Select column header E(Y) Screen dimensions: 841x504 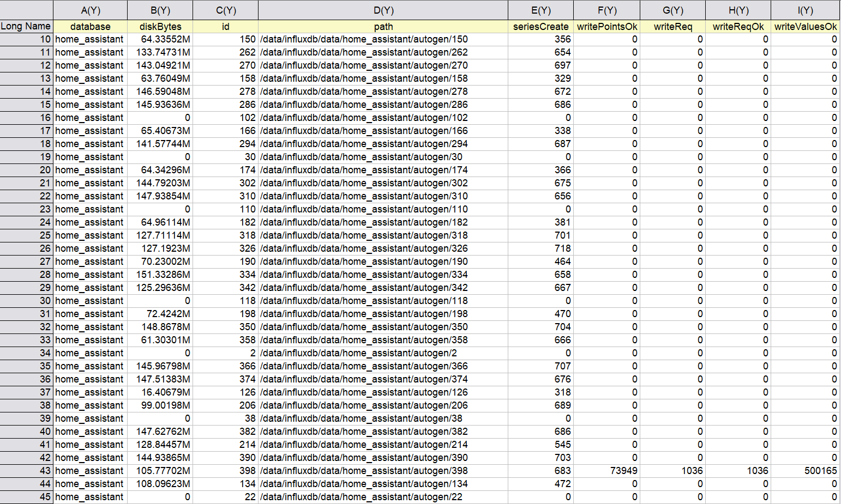pos(540,10)
